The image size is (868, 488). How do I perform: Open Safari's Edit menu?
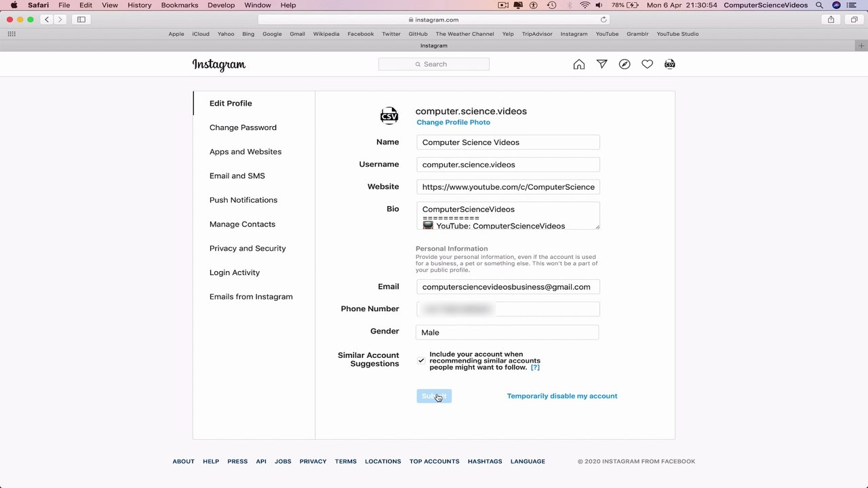pyautogui.click(x=85, y=5)
